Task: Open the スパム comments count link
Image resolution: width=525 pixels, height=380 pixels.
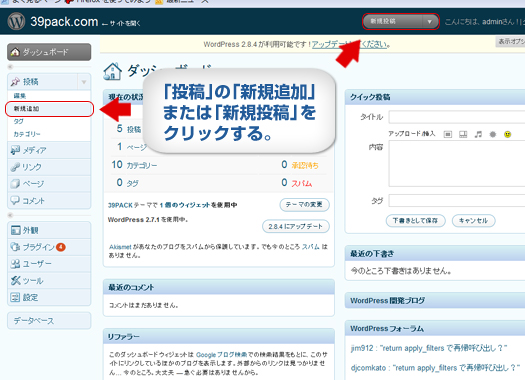Action: pos(301,183)
